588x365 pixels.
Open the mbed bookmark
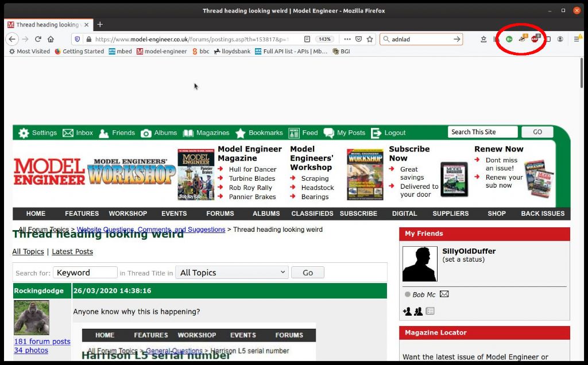(121, 51)
